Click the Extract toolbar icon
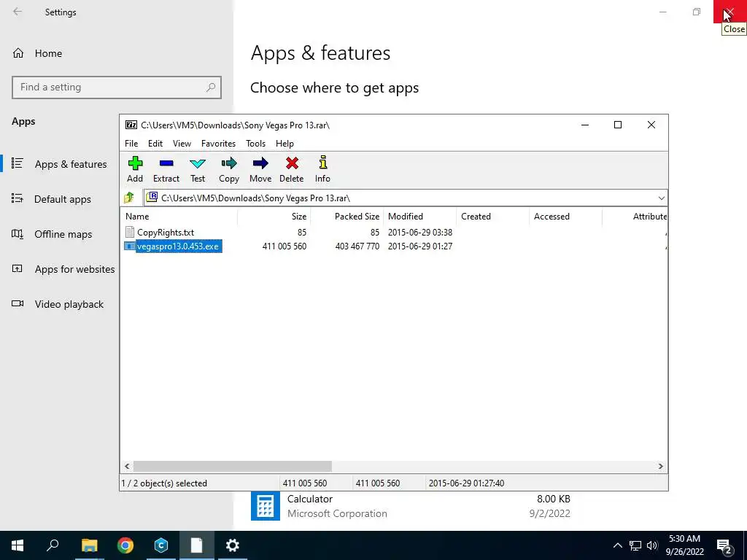This screenshot has height=560, width=747. (166, 163)
